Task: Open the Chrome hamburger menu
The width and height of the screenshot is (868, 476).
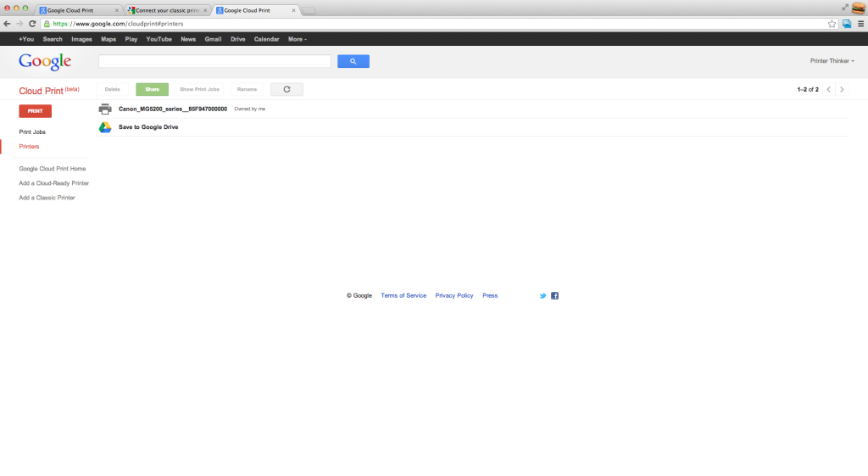Action: 861,24
